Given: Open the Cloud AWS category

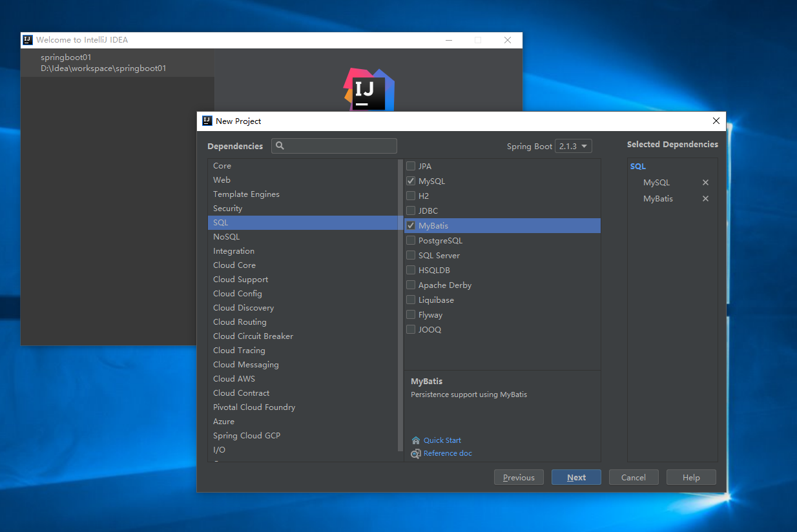Looking at the screenshot, I should pyautogui.click(x=302, y=379).
